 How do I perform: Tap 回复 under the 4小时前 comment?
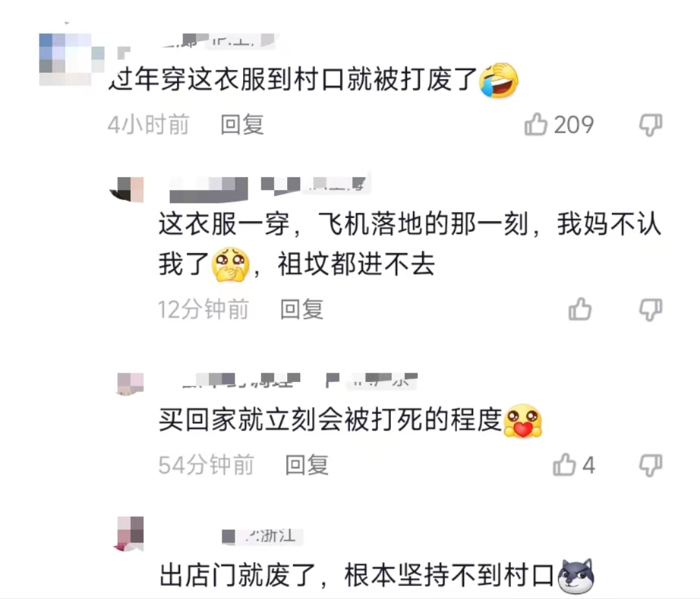242,124
